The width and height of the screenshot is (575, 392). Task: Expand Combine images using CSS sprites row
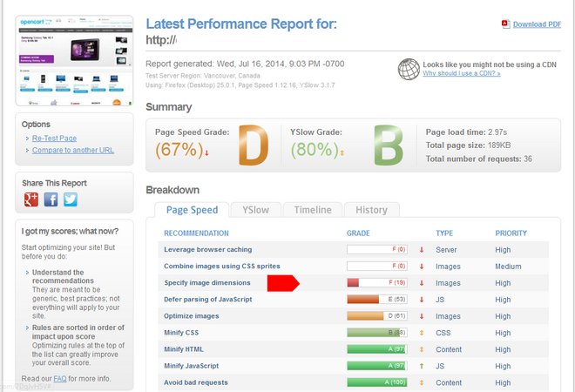(222, 266)
